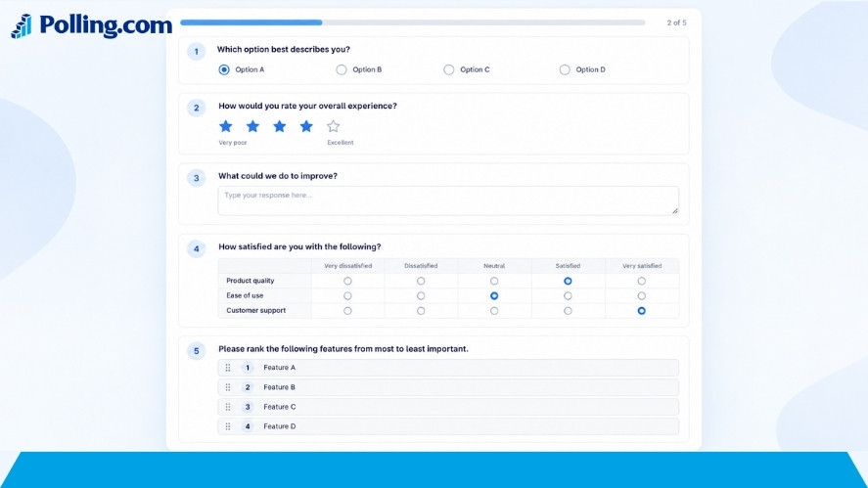Image resolution: width=868 pixels, height=488 pixels.
Task: Rate one star, Very poor
Action: (226, 127)
